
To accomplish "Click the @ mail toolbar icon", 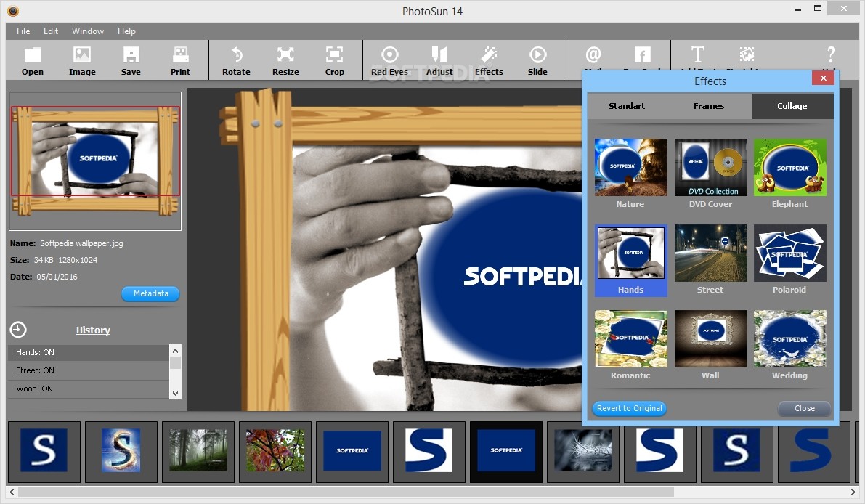I will coord(593,54).
